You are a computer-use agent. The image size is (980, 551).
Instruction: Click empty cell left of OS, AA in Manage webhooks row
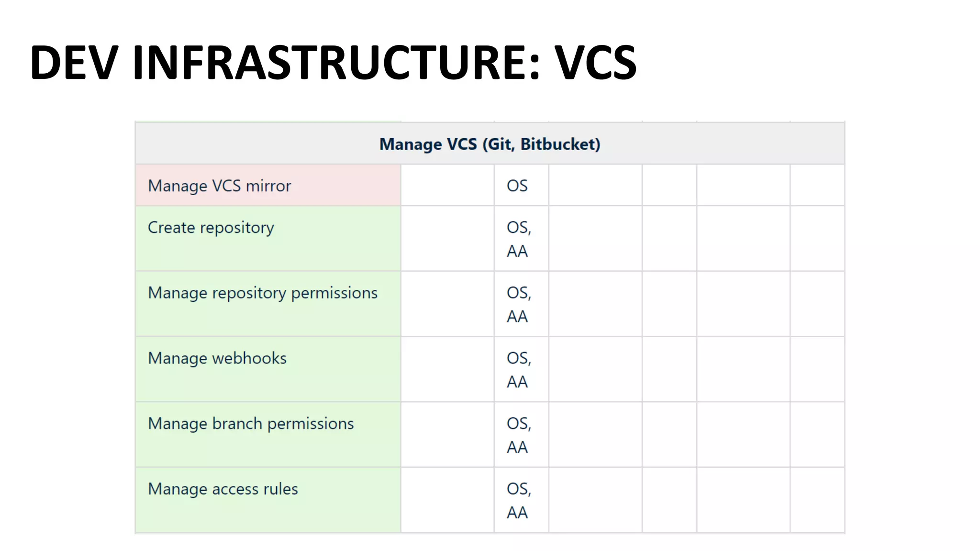pyautogui.click(x=447, y=370)
